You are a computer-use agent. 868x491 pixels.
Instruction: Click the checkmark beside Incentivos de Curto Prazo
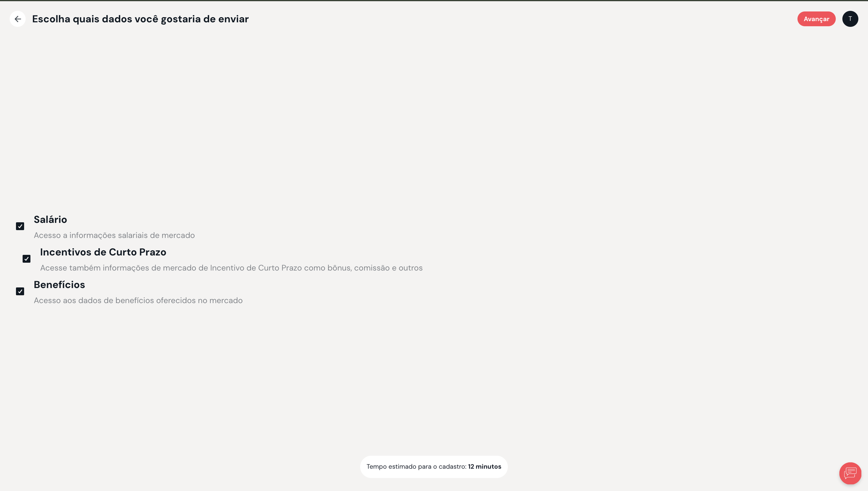(26, 259)
